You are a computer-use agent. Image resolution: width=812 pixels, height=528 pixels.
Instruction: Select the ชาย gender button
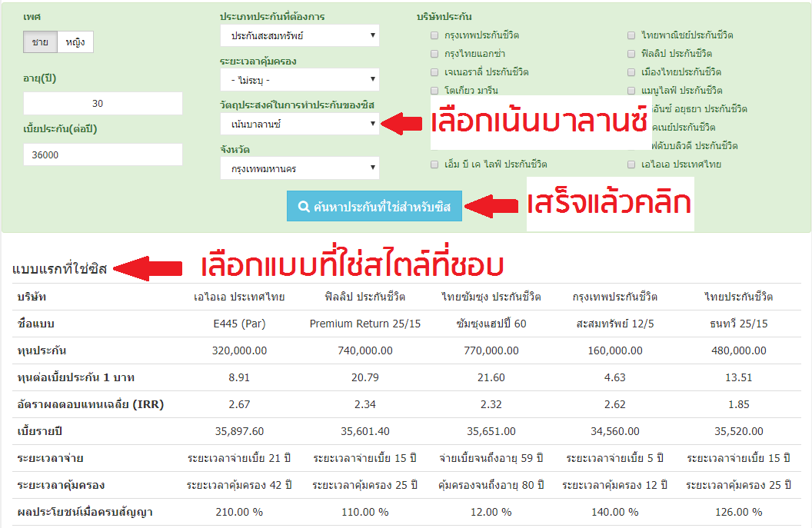[40, 42]
